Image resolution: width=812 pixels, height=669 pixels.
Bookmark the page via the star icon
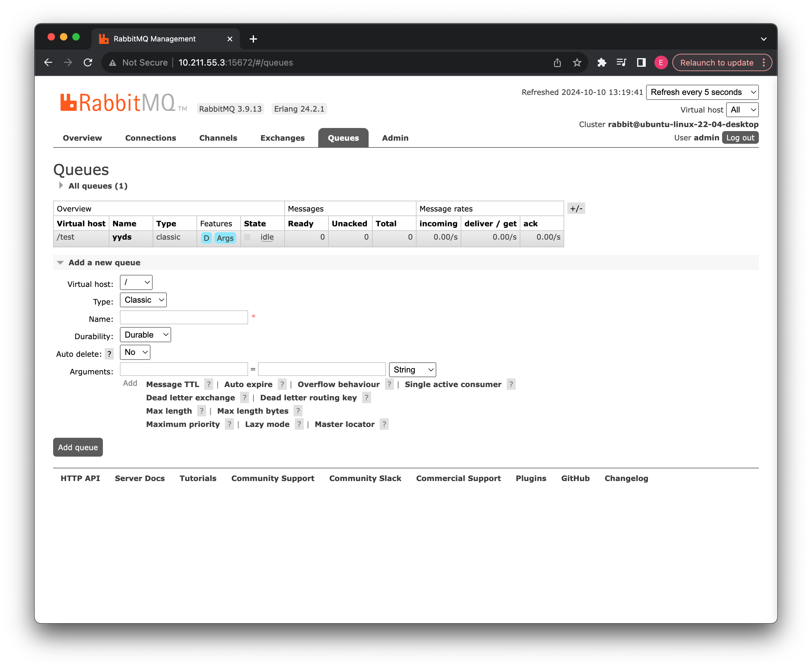577,62
